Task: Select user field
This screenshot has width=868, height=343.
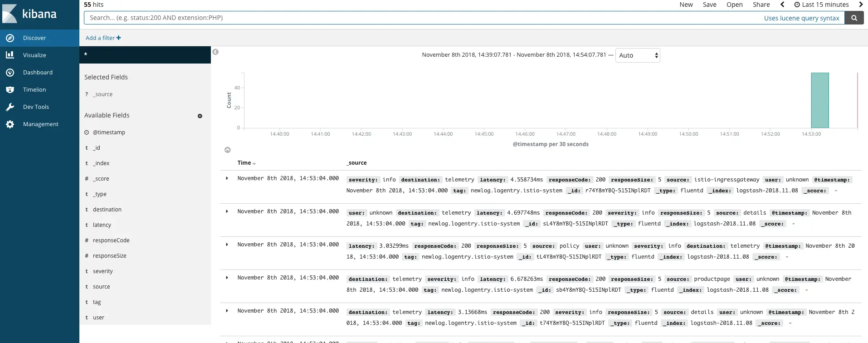Action: [x=98, y=318]
